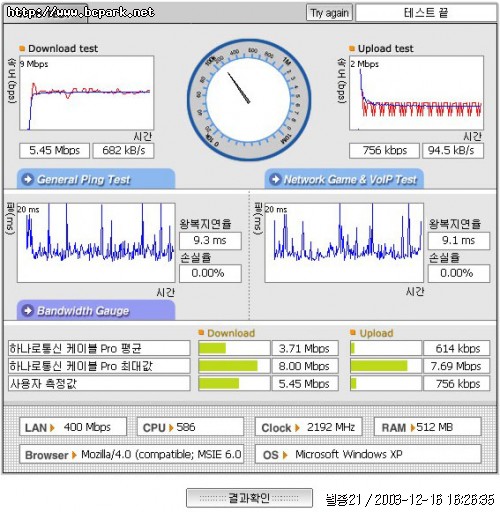Click the 사용자 측정값 row label
500x512 pixels.
pyautogui.click(x=99, y=384)
